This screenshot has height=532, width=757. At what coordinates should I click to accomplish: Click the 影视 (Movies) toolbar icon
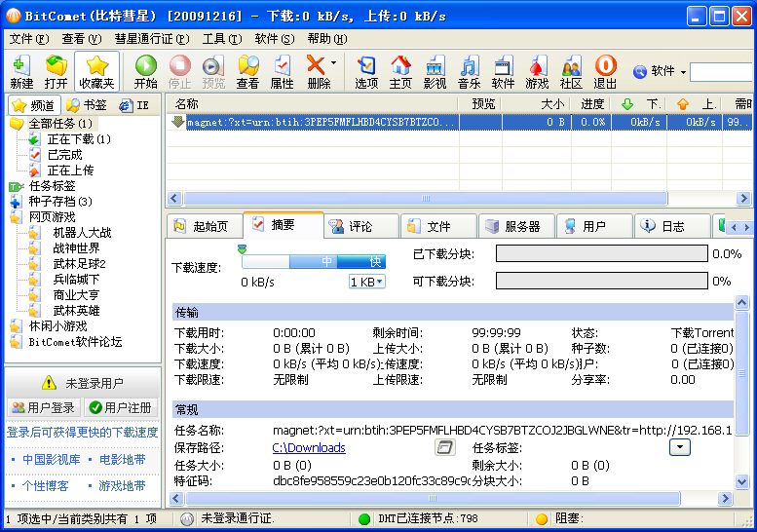pyautogui.click(x=435, y=71)
